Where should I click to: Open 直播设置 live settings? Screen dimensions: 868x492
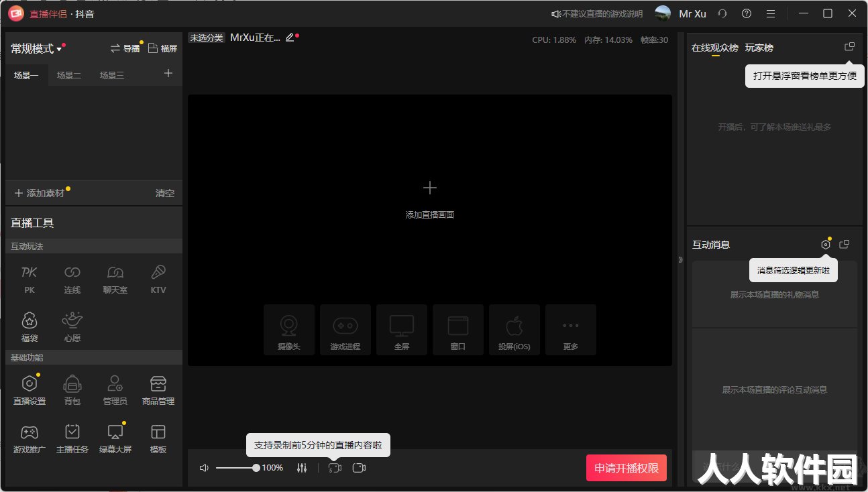pyautogui.click(x=30, y=390)
